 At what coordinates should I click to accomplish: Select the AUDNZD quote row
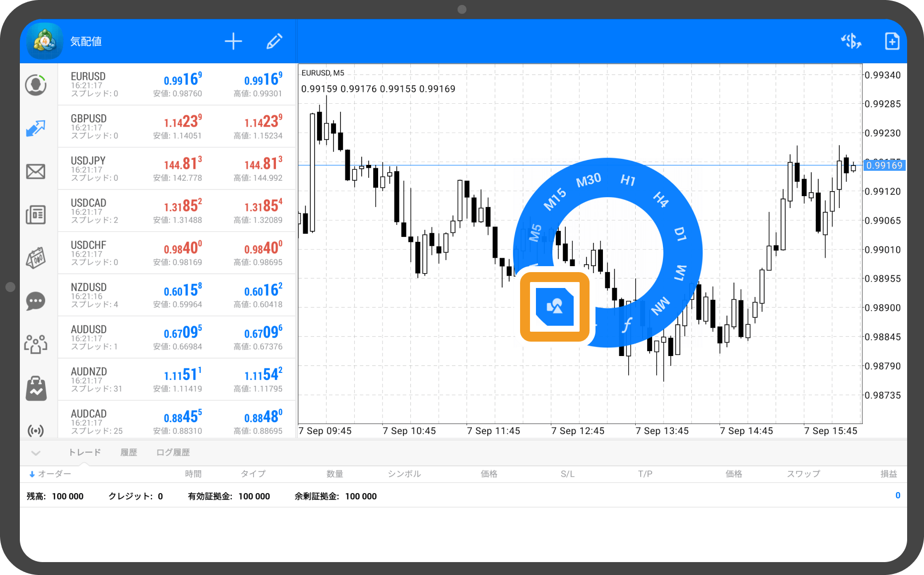coord(177,380)
